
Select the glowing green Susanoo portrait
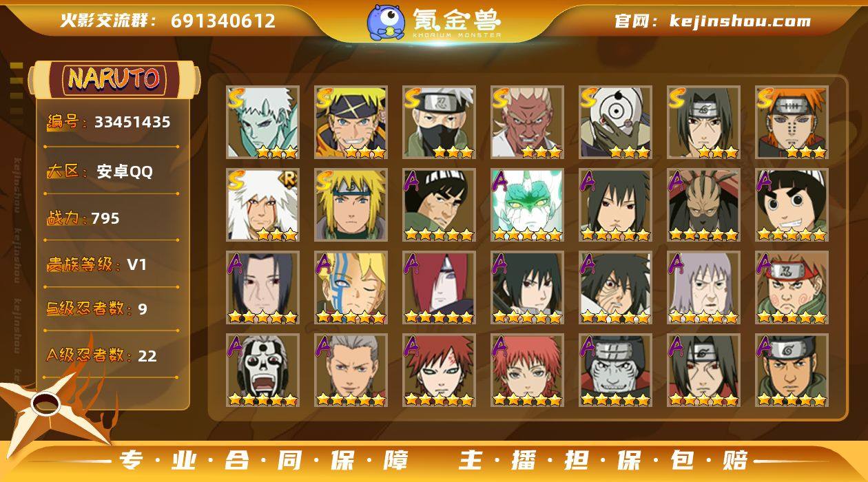point(527,205)
